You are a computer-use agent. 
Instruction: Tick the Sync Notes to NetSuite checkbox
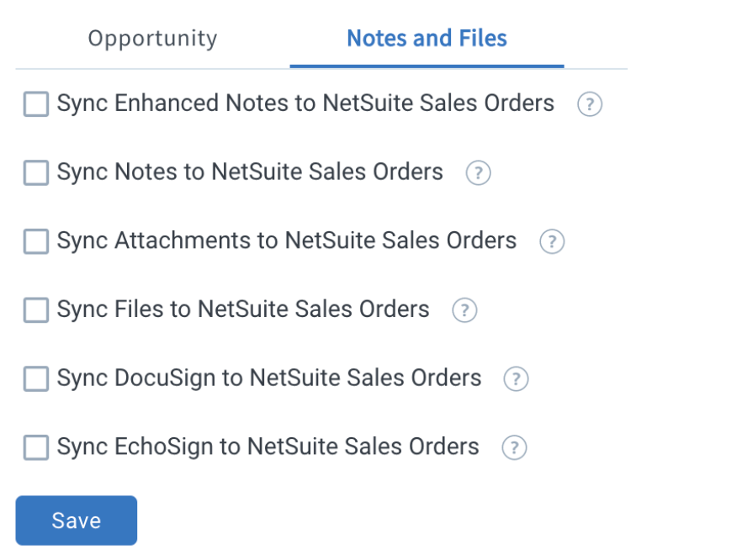point(36,172)
